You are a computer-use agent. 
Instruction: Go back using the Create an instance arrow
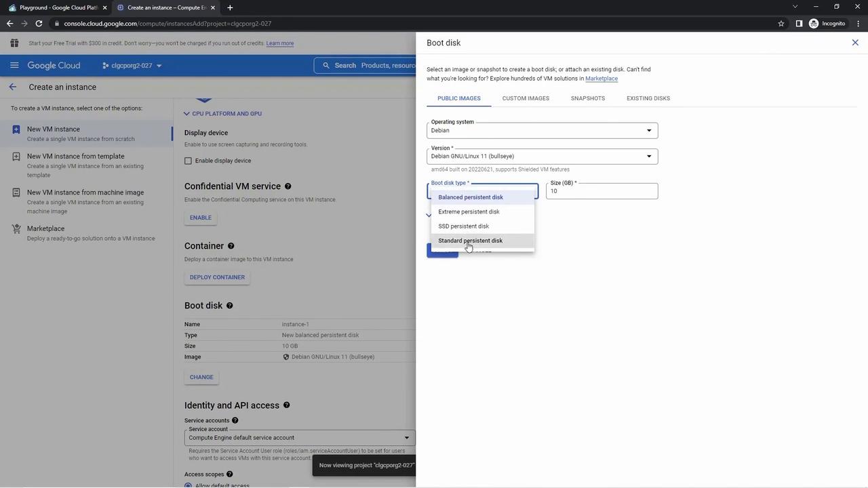[x=12, y=87]
